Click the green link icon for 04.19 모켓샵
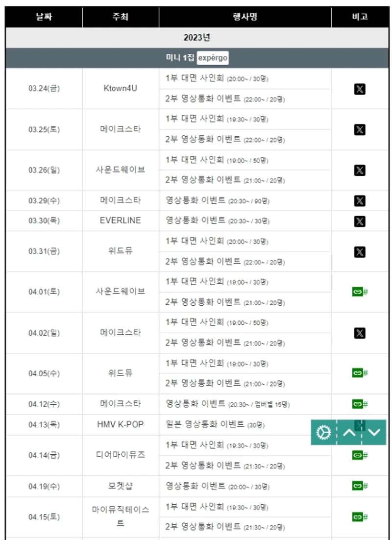The height and width of the screenshot is (540, 392). click(x=360, y=486)
